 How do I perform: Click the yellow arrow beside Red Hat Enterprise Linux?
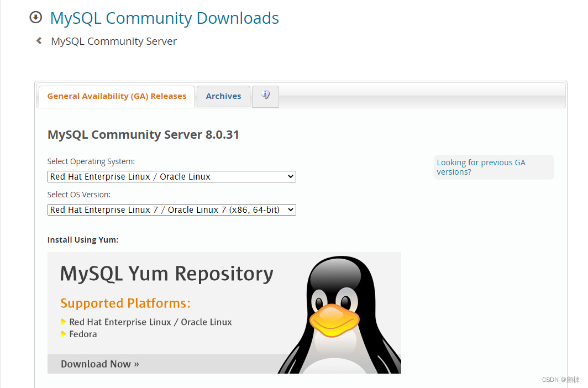pyautogui.click(x=65, y=322)
